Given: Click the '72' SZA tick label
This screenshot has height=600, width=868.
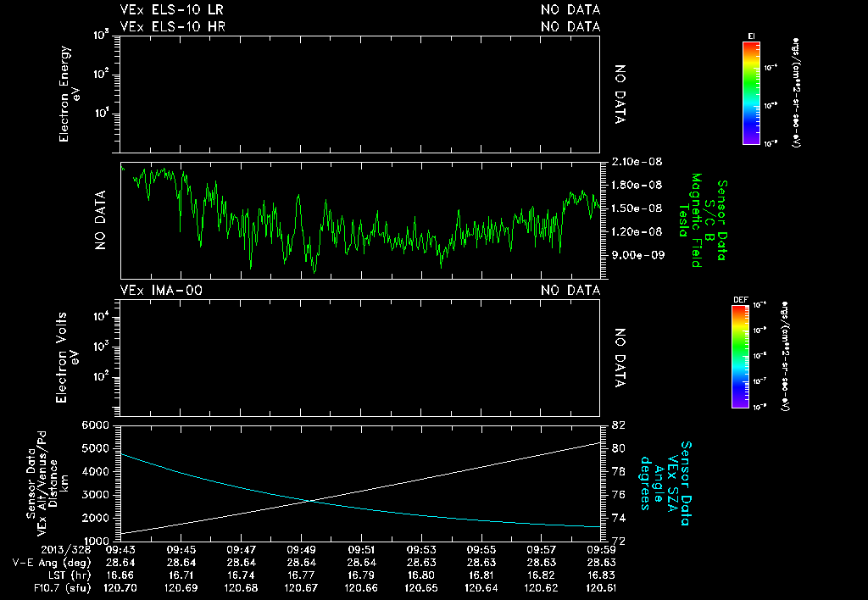Looking at the screenshot, I should [x=618, y=541].
